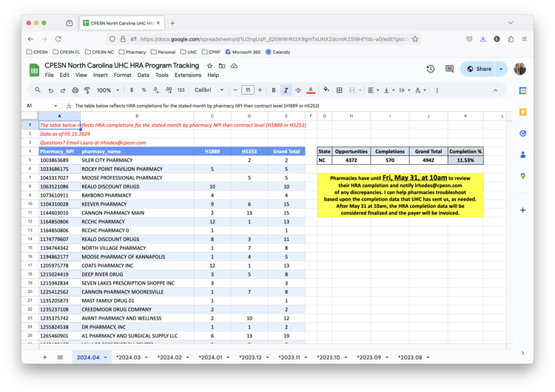Select the paint format tool
Viewport: 555px width, 392px height.
[87, 90]
